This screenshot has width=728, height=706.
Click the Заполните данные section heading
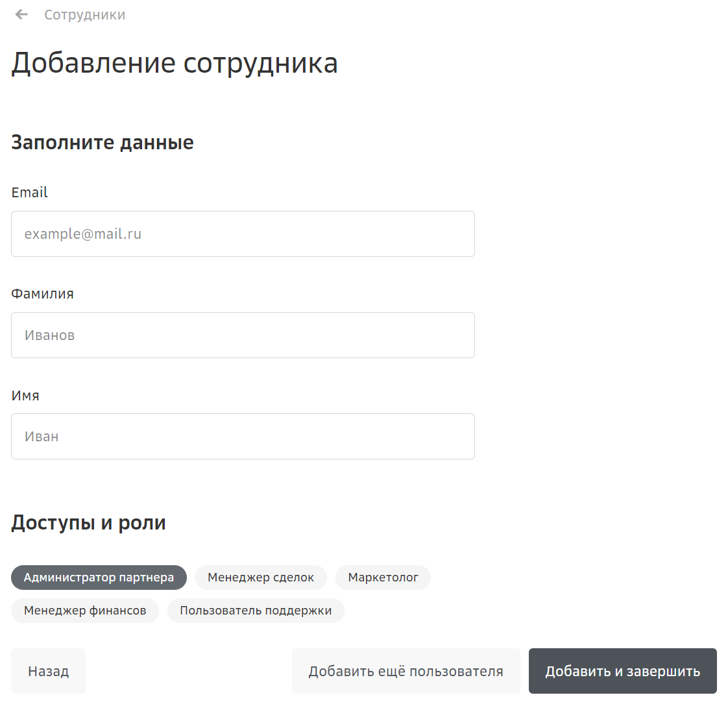tap(103, 143)
